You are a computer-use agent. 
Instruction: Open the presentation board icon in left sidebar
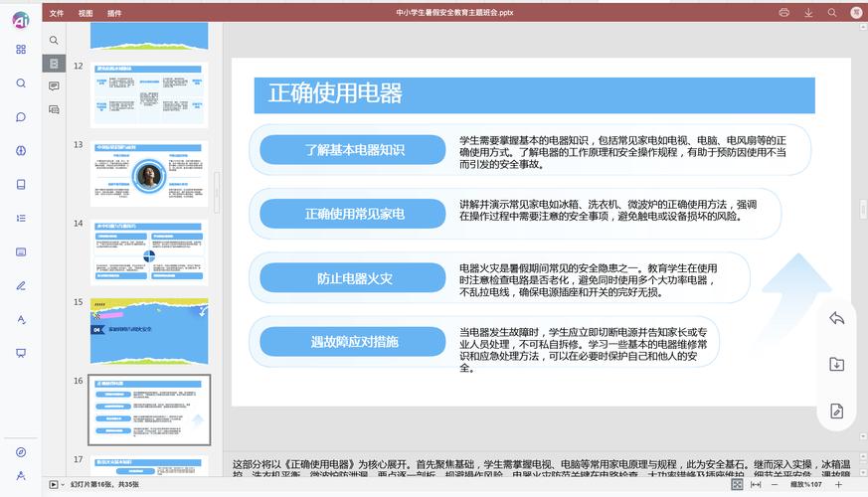[21, 353]
